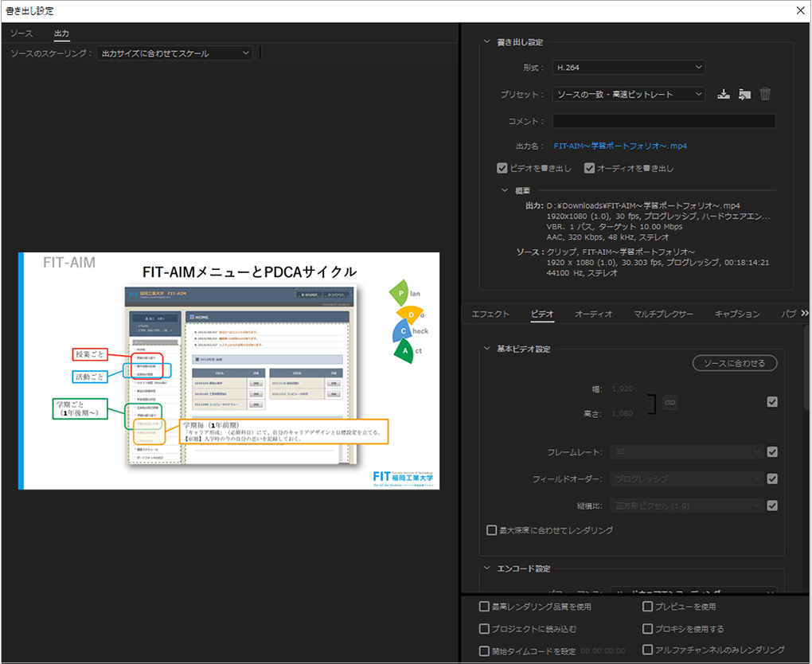
Task: Check プロキシを使用する
Action: (x=647, y=629)
